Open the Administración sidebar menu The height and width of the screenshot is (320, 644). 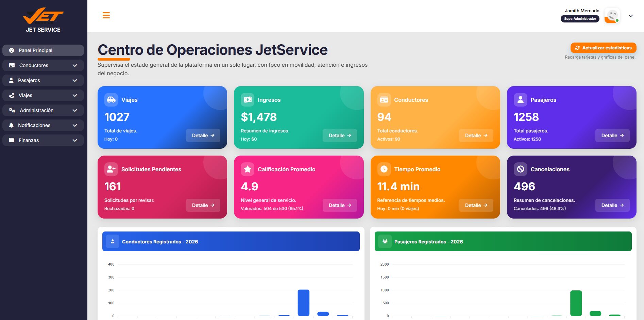click(x=43, y=110)
